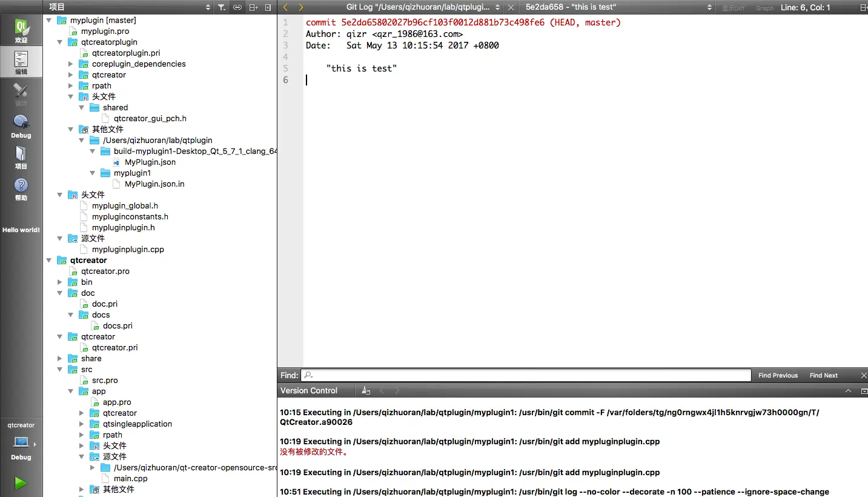Click Find Next
This screenshot has width=868, height=497.
(823, 375)
